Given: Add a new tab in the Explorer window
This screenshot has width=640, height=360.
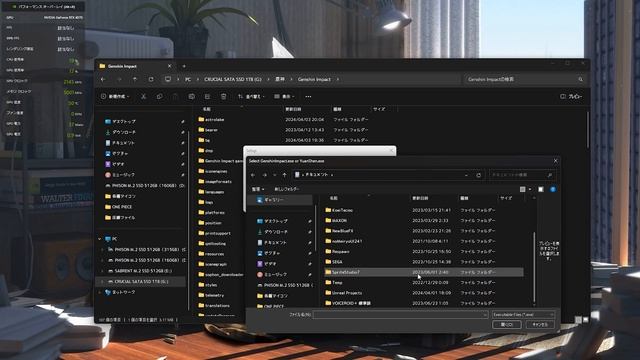Looking at the screenshot, I should (184, 66).
